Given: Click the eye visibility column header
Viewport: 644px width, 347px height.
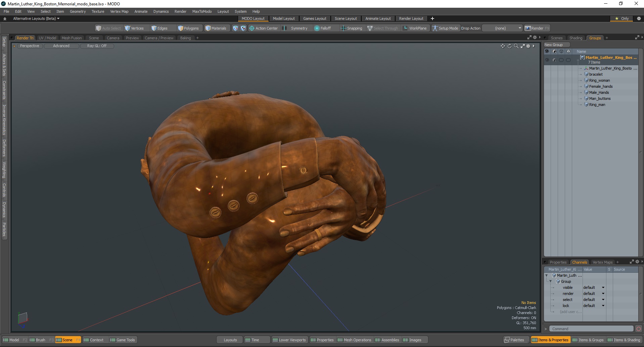Looking at the screenshot, I should 547,51.
